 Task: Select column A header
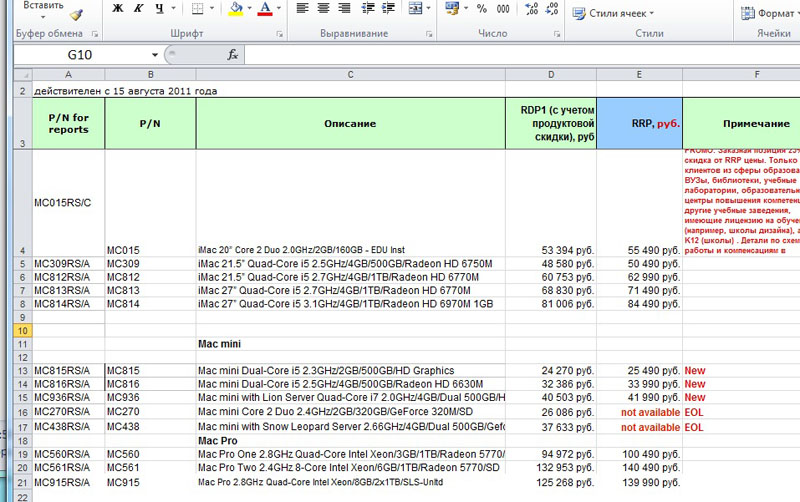[x=68, y=75]
